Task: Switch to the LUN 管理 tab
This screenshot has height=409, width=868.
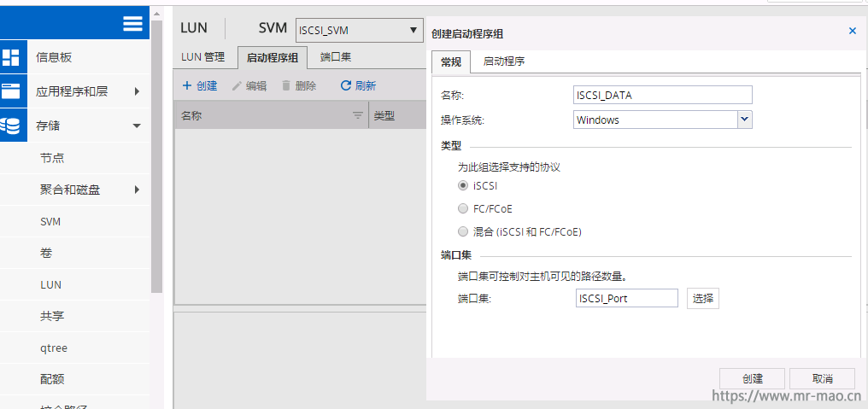Action: (x=202, y=57)
